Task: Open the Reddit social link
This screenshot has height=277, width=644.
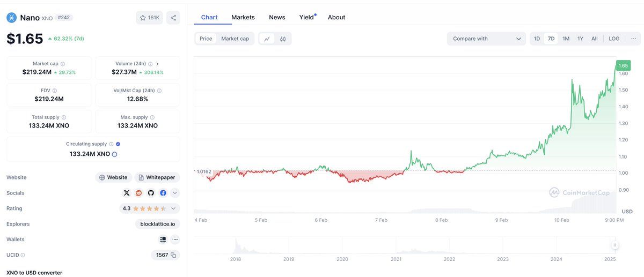Action: click(x=139, y=193)
